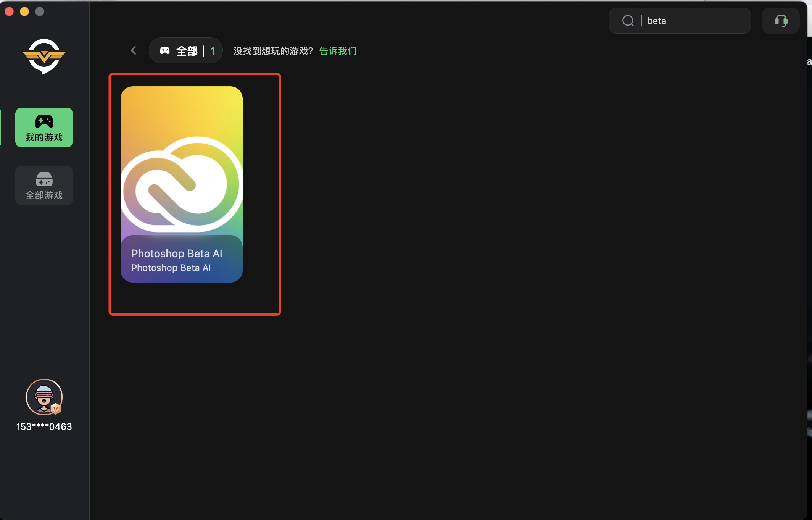Click the search magnifier icon

click(628, 21)
